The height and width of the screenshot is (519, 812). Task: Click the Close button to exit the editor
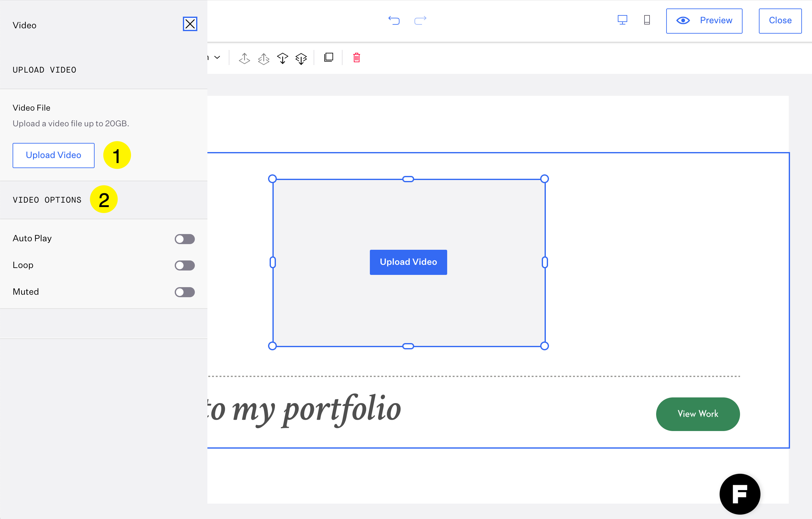[x=780, y=20]
